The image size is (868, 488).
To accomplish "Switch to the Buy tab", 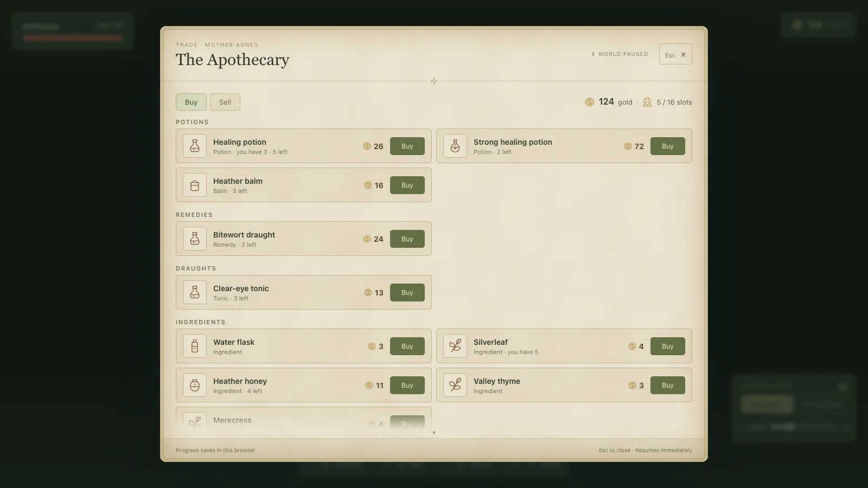I will (191, 102).
